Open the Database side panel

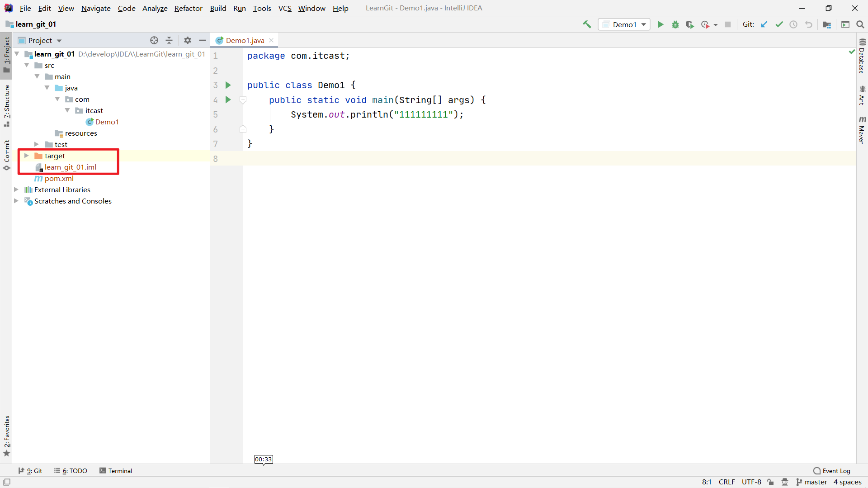click(x=862, y=56)
